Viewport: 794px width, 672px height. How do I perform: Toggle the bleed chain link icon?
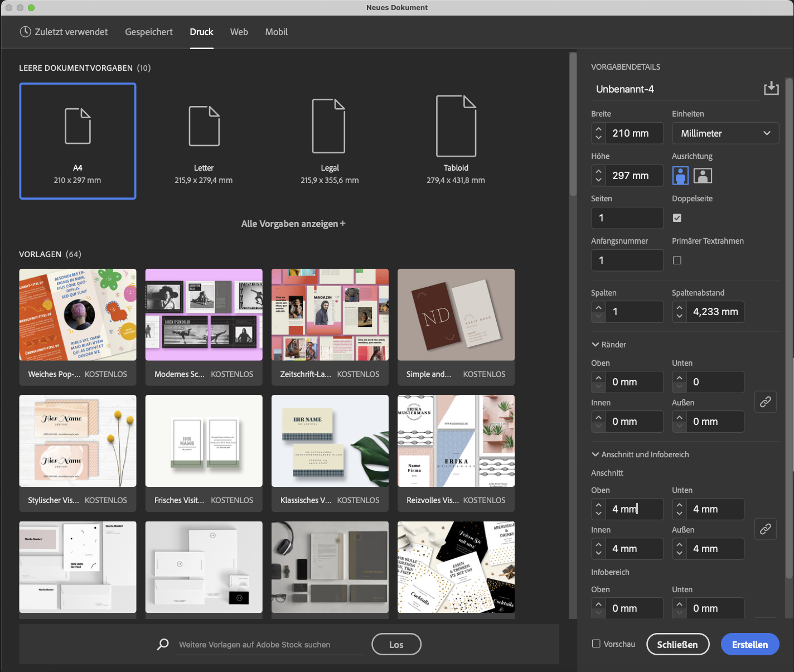(x=766, y=529)
